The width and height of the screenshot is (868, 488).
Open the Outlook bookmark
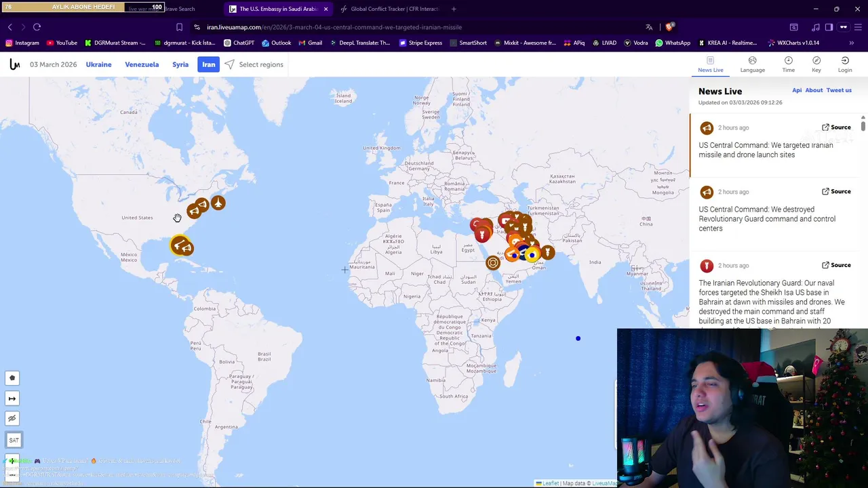click(276, 43)
